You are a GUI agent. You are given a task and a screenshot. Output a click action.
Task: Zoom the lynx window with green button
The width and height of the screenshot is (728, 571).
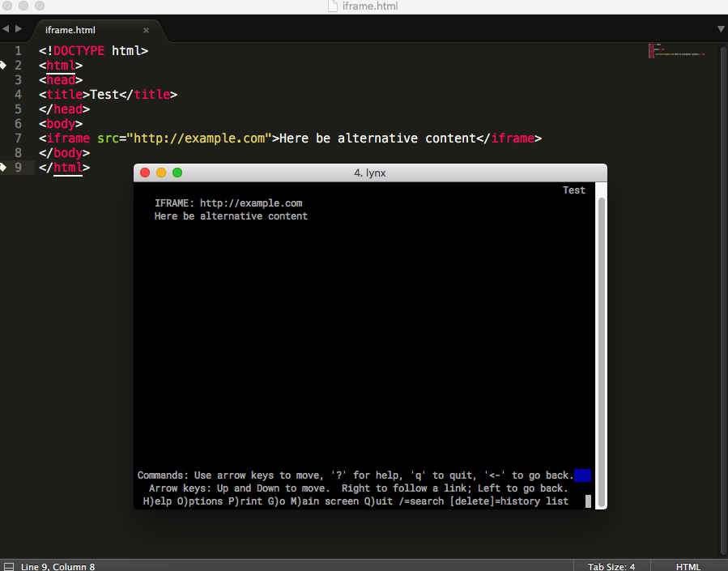pos(177,173)
